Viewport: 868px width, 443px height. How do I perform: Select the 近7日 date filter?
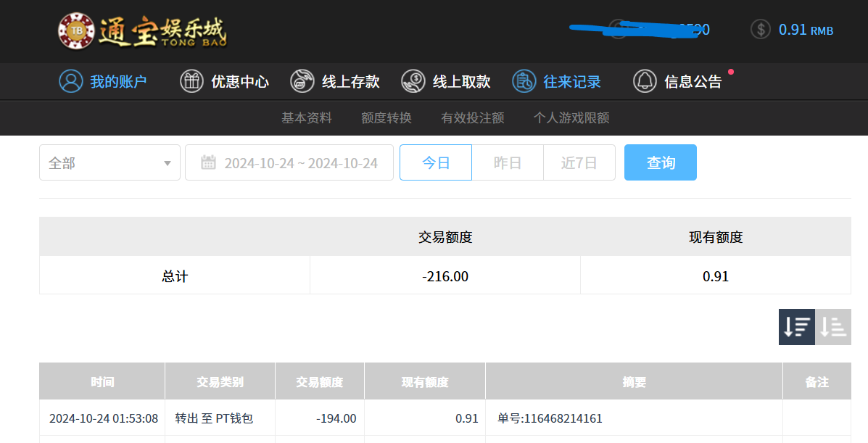579,162
